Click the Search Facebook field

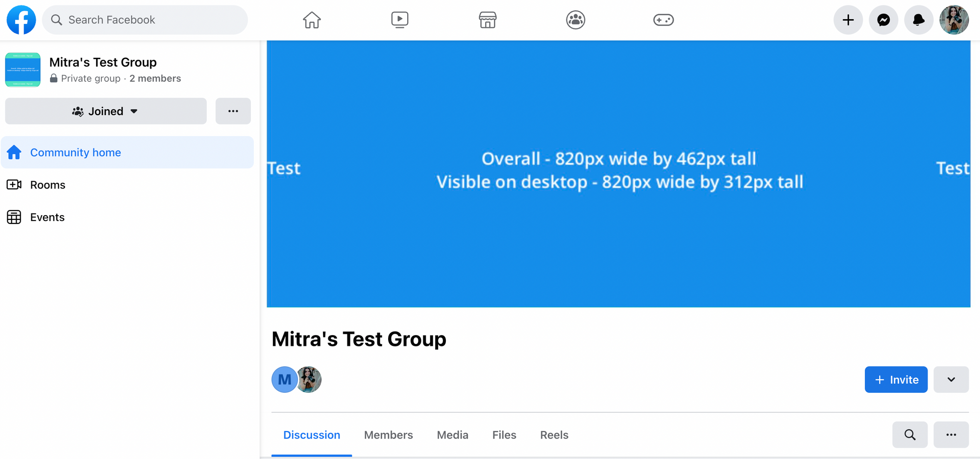145,20
